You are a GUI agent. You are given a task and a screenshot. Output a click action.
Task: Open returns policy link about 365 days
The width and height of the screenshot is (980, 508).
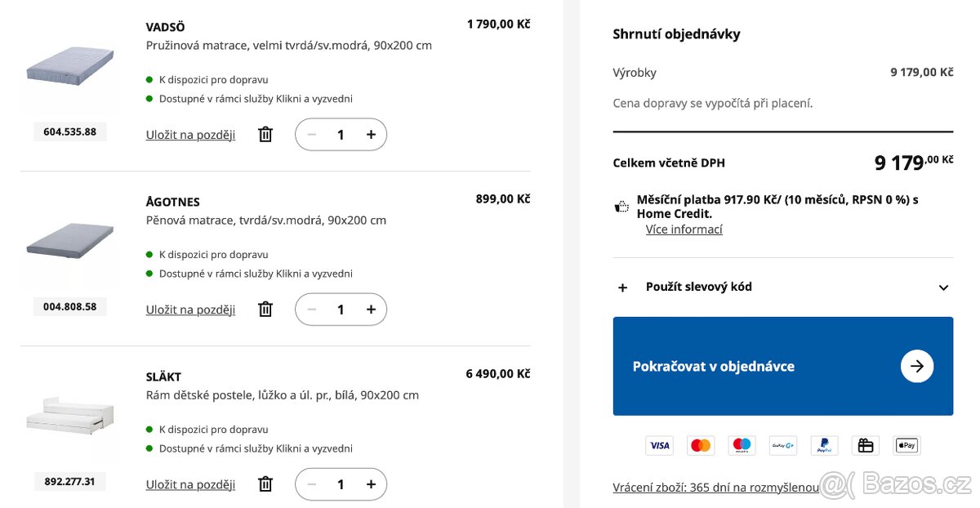716,487
